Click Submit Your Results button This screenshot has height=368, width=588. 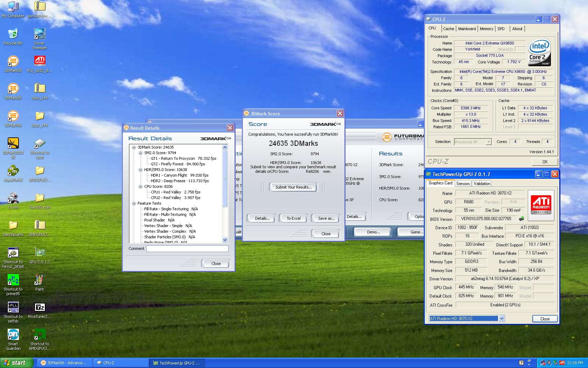point(293,187)
